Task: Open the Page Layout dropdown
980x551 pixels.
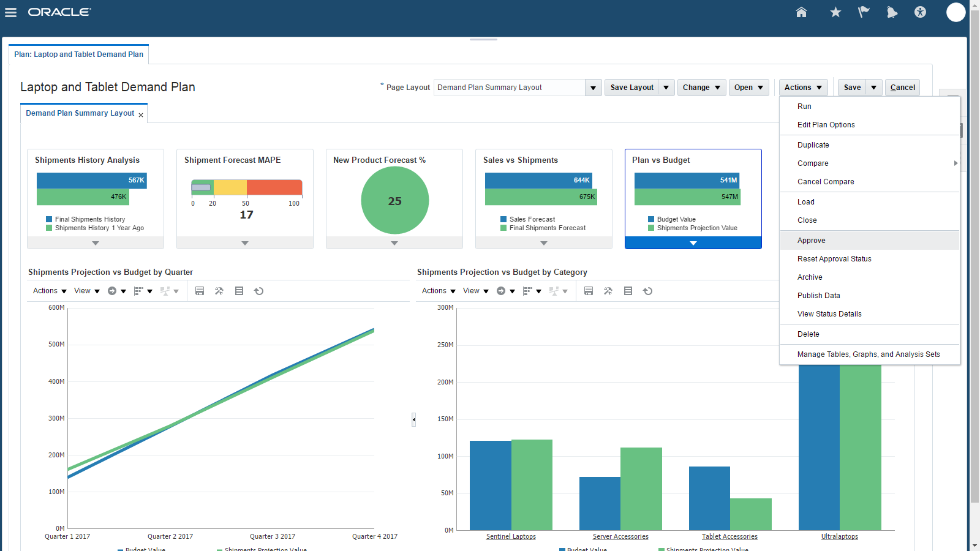Action: coord(593,88)
